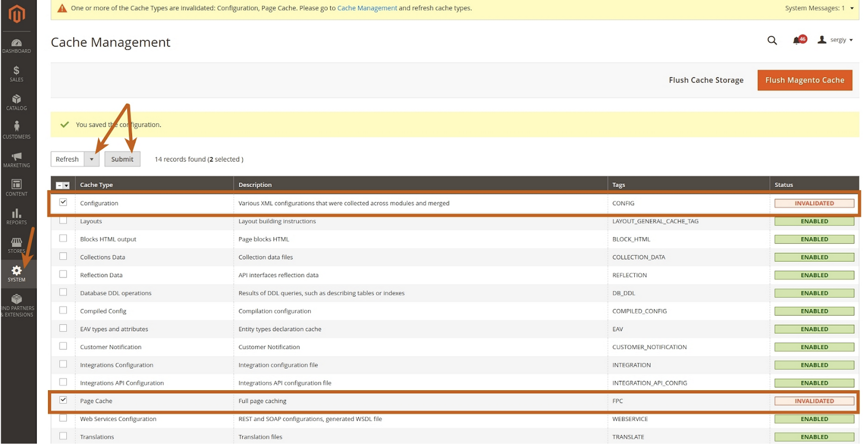The height and width of the screenshot is (447, 868).
Task: Uncheck the Page Cache checkbox
Action: [x=63, y=400]
